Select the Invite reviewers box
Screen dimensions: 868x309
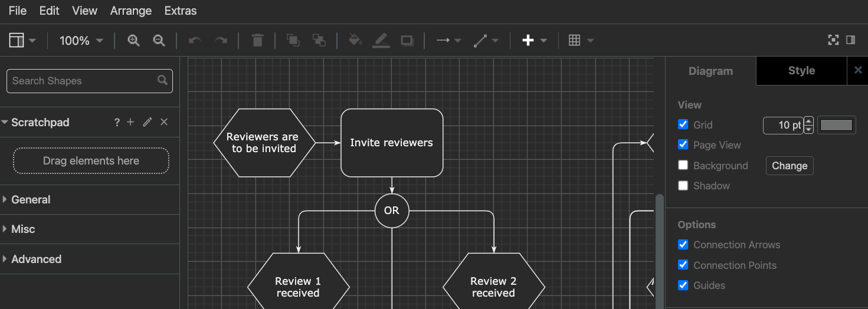pos(392,143)
